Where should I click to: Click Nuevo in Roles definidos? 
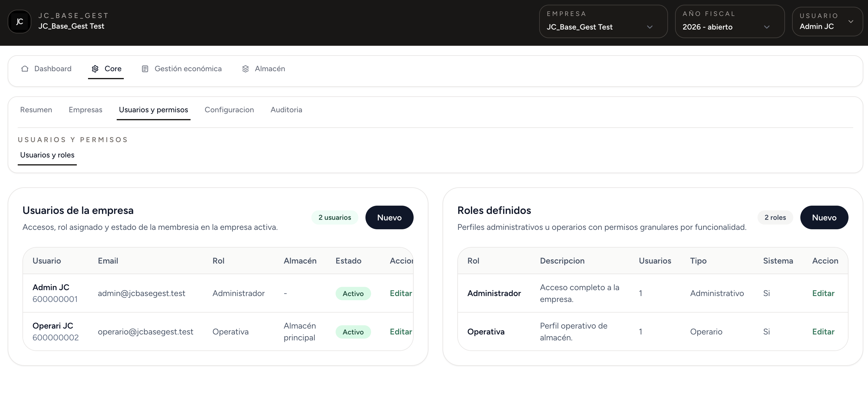(x=824, y=217)
